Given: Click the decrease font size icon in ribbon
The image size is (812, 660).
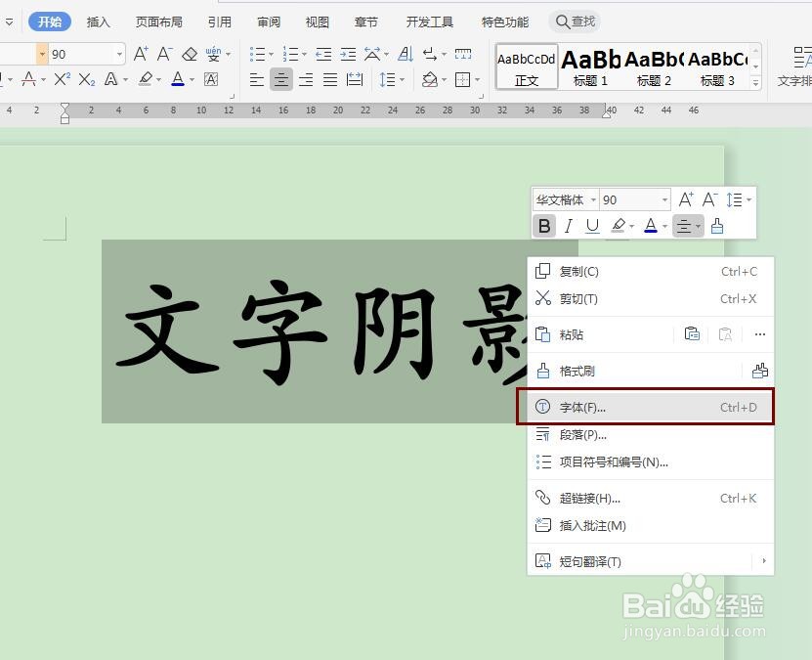Looking at the screenshot, I should (165, 54).
